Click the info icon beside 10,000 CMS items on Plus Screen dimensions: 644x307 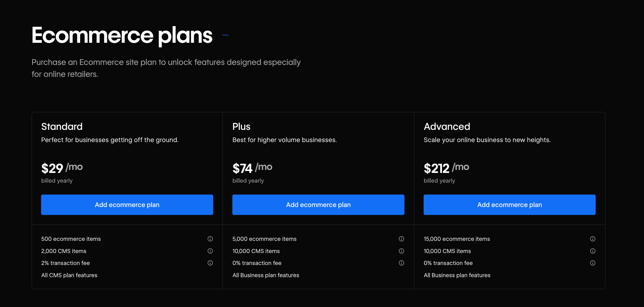click(401, 251)
